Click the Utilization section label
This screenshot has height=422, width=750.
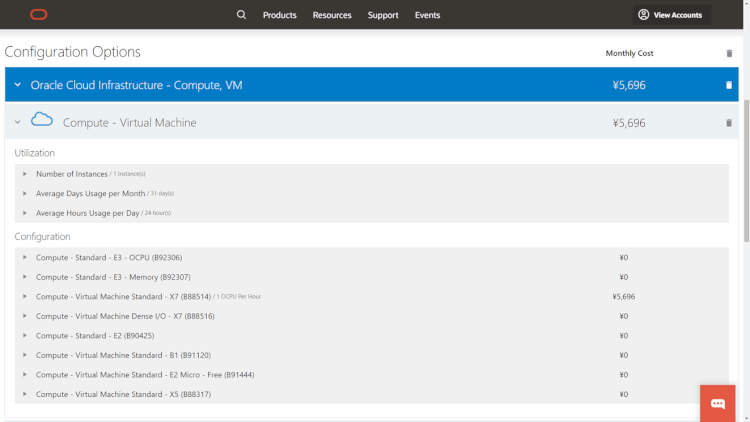point(34,153)
